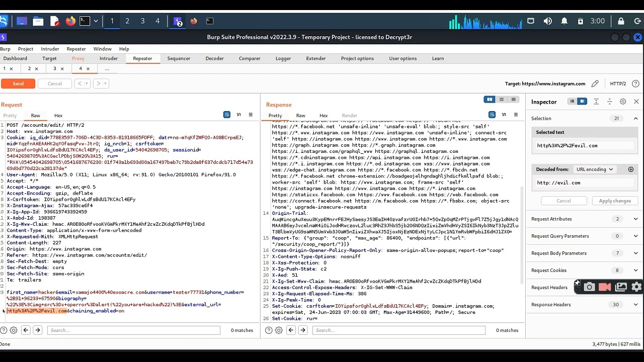This screenshot has height=362, width=644.
Task: Dock Inspector panel to the left
Action: [x=572, y=102]
